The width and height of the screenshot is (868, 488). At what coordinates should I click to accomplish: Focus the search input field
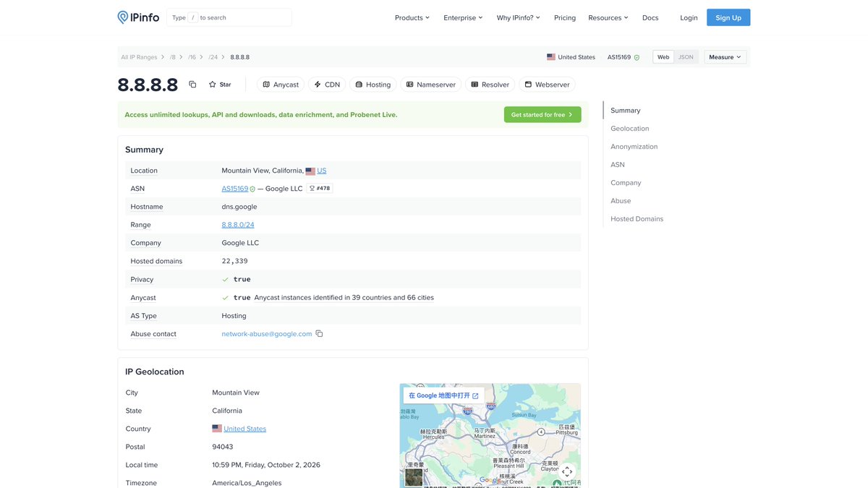click(x=229, y=17)
